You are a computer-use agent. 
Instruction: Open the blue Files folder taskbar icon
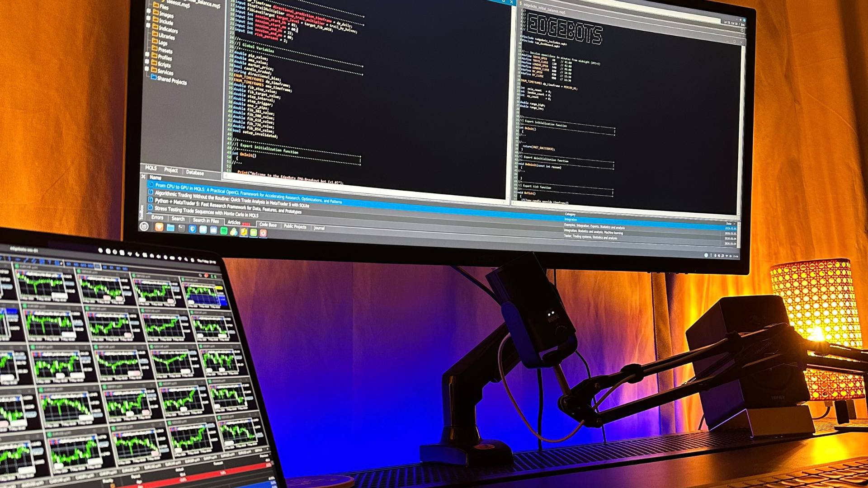point(170,228)
